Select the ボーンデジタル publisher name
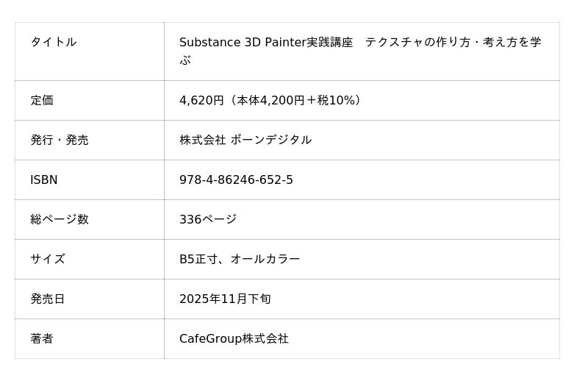 click(270, 140)
